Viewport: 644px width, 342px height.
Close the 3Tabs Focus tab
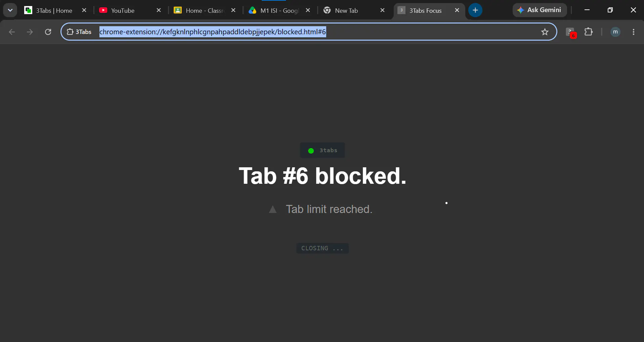[457, 10]
